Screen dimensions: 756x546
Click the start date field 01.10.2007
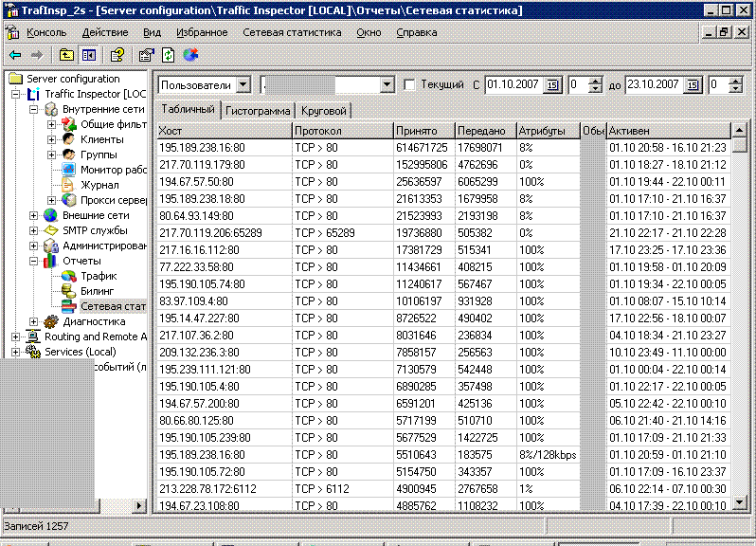click(x=514, y=85)
